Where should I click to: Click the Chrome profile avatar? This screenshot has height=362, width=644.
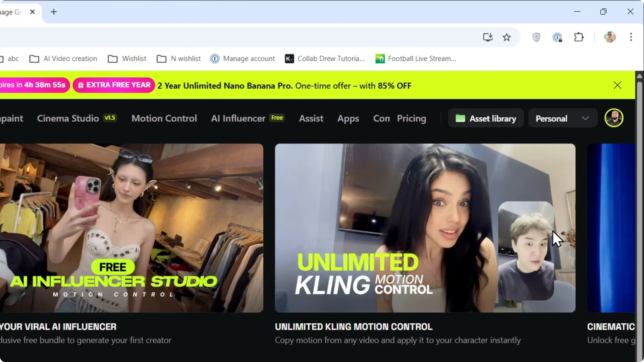click(610, 37)
